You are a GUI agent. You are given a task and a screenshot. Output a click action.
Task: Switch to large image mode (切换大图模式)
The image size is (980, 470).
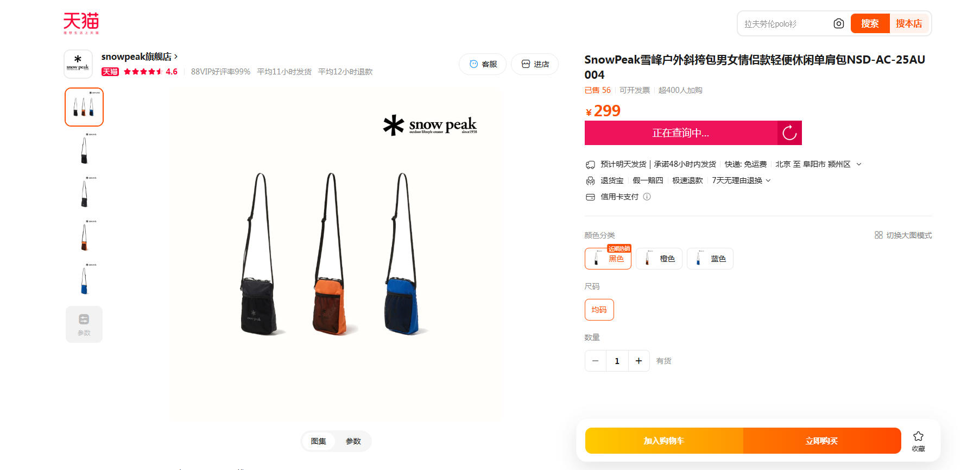point(903,235)
